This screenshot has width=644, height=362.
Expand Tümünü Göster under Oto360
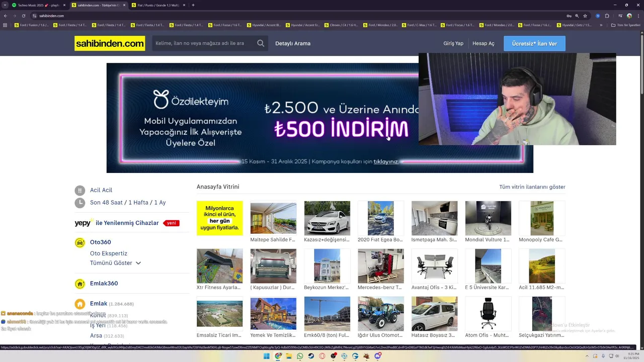115,263
